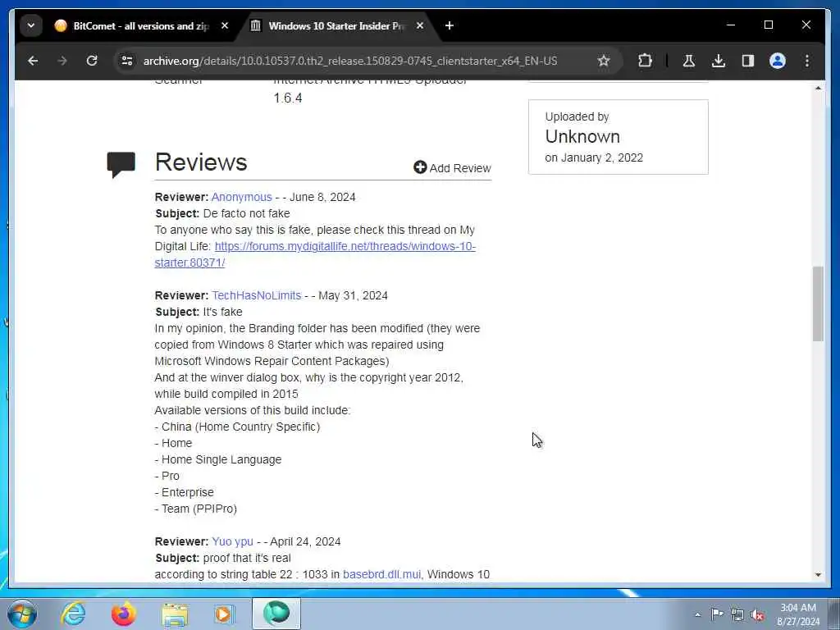Close the Windows 10 Starter Insider tab
Viewport: 840px width, 630px height.
[420, 25]
